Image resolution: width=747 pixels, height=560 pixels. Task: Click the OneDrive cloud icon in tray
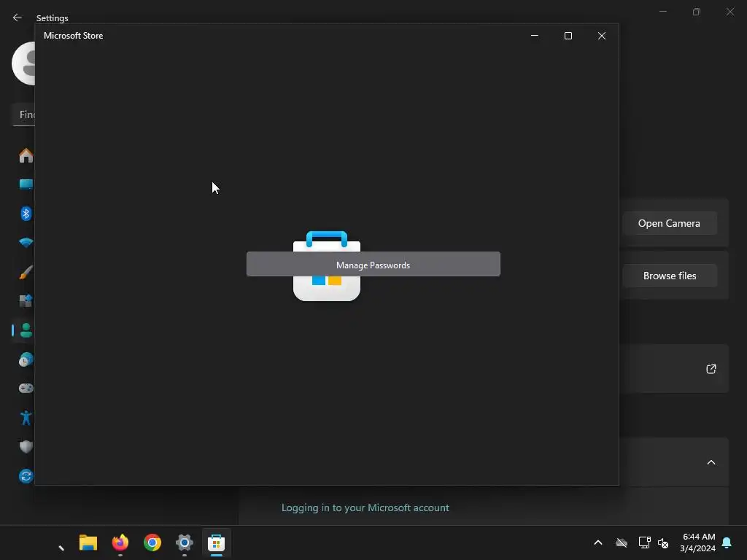point(622,542)
